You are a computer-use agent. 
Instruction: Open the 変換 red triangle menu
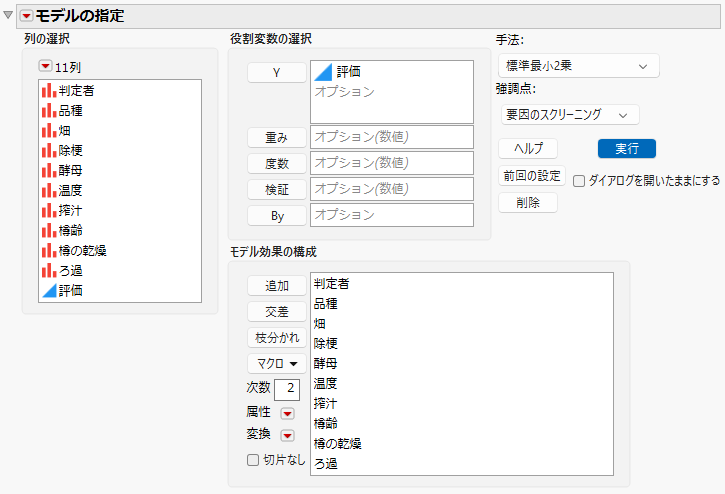pyautogui.click(x=287, y=435)
